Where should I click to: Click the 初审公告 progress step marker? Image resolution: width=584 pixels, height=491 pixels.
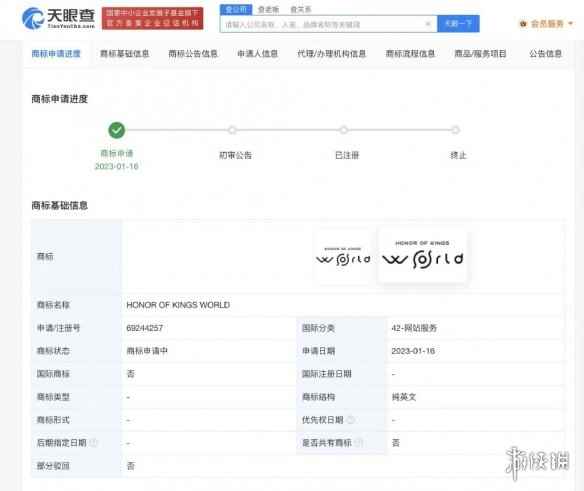[232, 130]
